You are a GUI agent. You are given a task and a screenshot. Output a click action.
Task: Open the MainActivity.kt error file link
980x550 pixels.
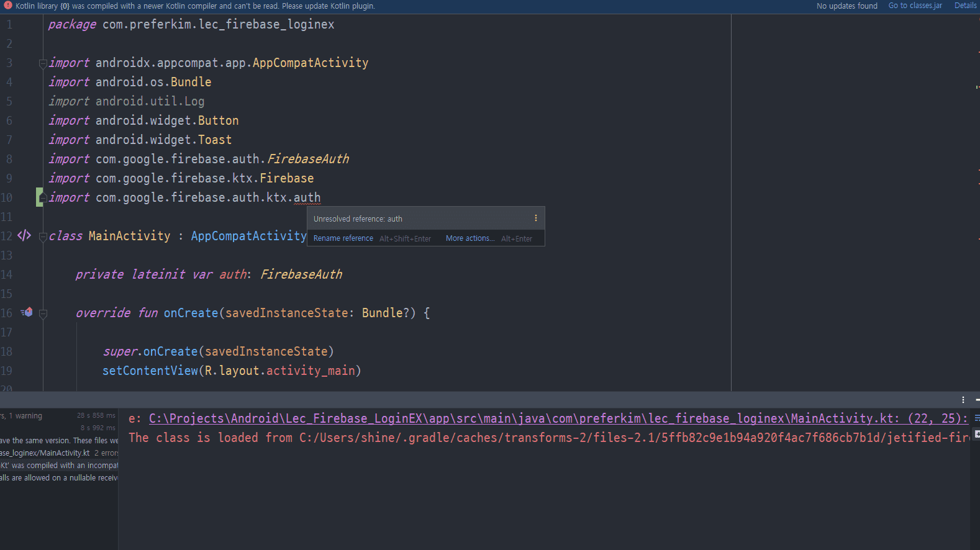pyautogui.click(x=558, y=418)
